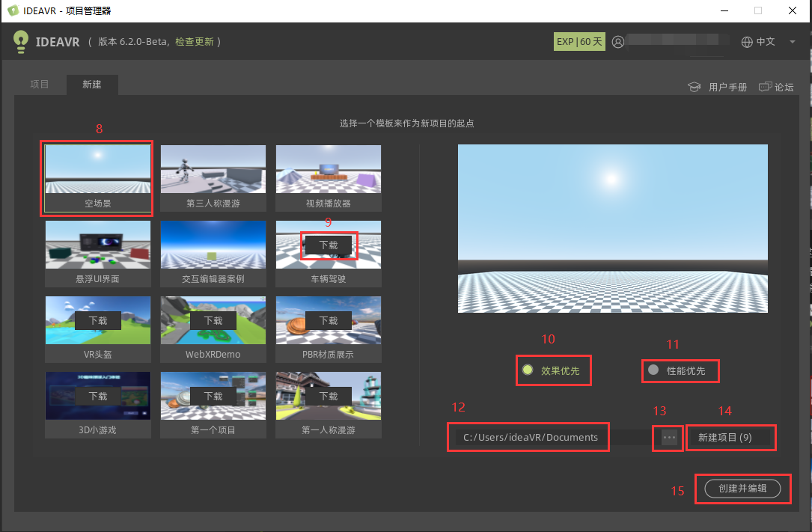Image resolution: width=812 pixels, height=532 pixels.
Task: Click the IDEAVR lightbulb logo icon
Action: 21,42
